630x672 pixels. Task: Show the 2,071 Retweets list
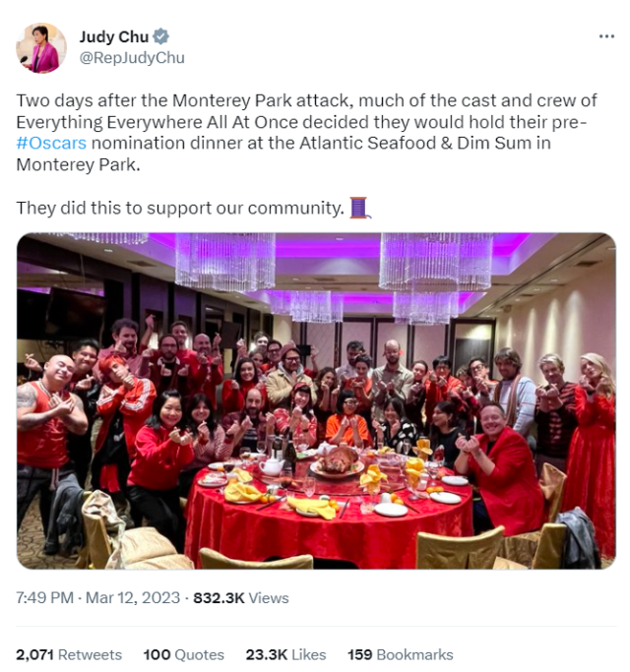click(69, 654)
